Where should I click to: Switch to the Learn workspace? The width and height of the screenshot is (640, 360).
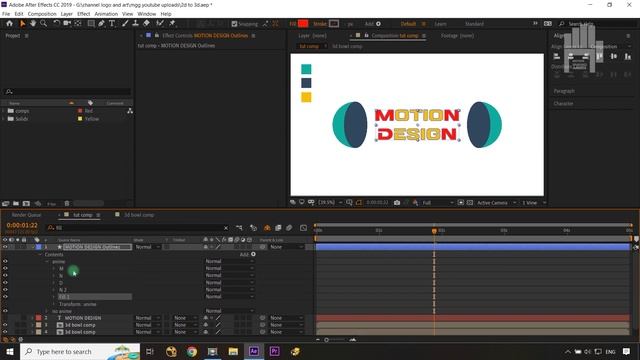pos(440,24)
